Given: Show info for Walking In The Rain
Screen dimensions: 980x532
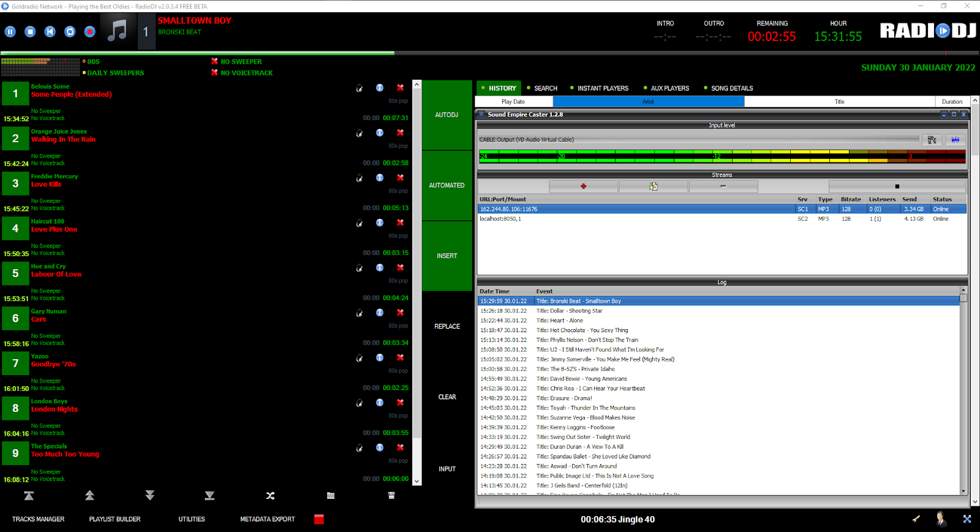Looking at the screenshot, I should 380,132.
